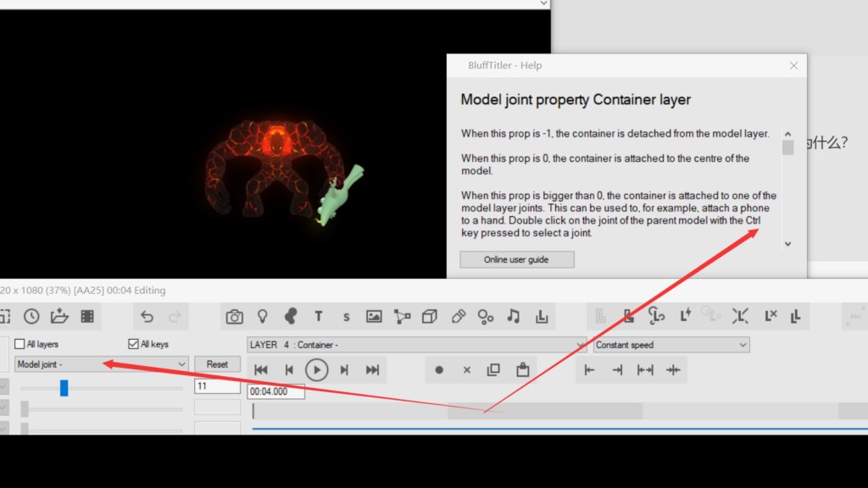Click the blue thumb of the first slider
Screen dimensions: 868x488
64,388
